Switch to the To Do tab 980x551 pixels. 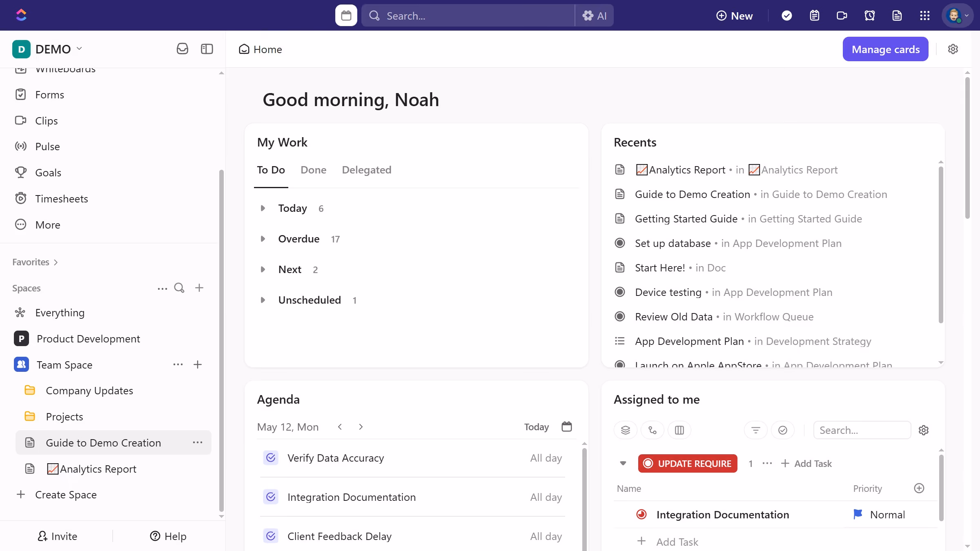[271, 170]
